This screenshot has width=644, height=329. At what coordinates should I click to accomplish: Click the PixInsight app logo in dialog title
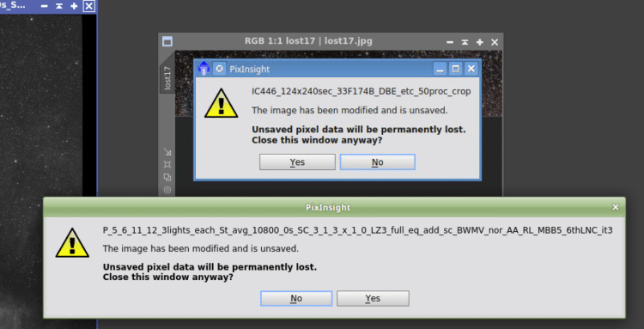point(204,69)
